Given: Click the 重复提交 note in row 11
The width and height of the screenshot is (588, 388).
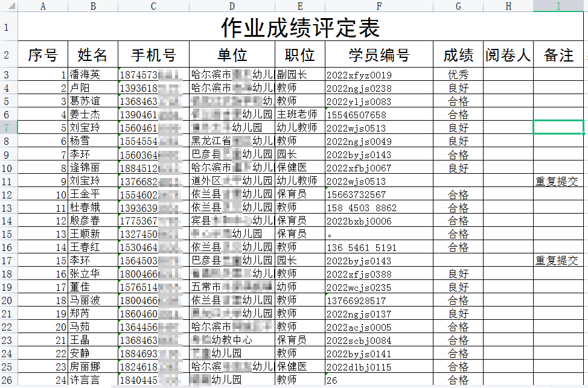Looking at the screenshot, I should tap(557, 181).
